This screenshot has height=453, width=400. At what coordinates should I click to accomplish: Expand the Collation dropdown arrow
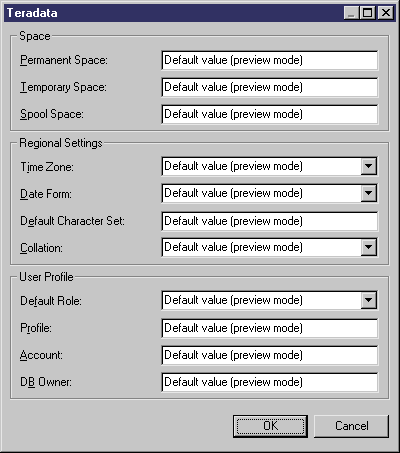point(368,247)
